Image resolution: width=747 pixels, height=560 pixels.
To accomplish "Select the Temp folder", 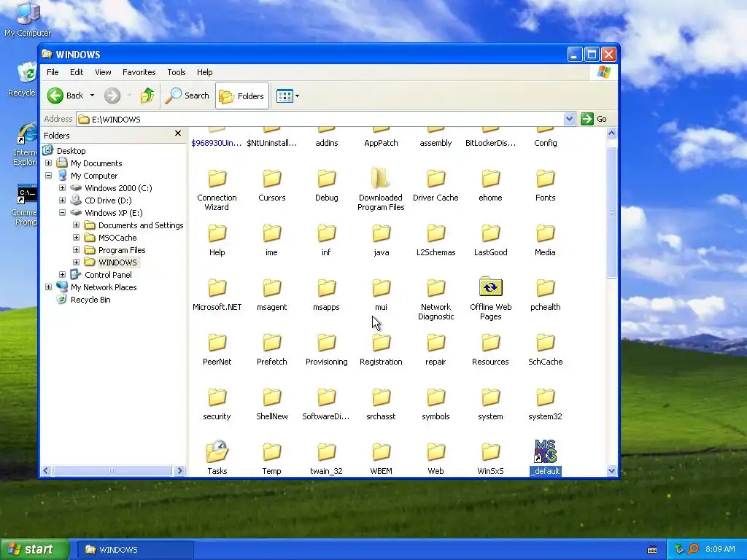I will coord(272,459).
